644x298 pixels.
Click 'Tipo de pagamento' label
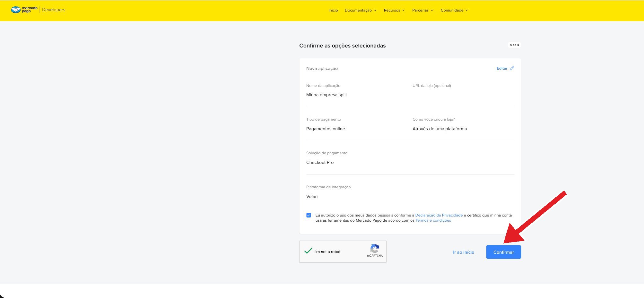coord(323,119)
